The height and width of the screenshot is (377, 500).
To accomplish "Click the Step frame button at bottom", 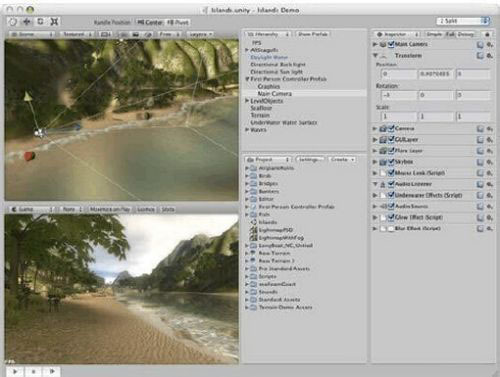I will (52, 371).
